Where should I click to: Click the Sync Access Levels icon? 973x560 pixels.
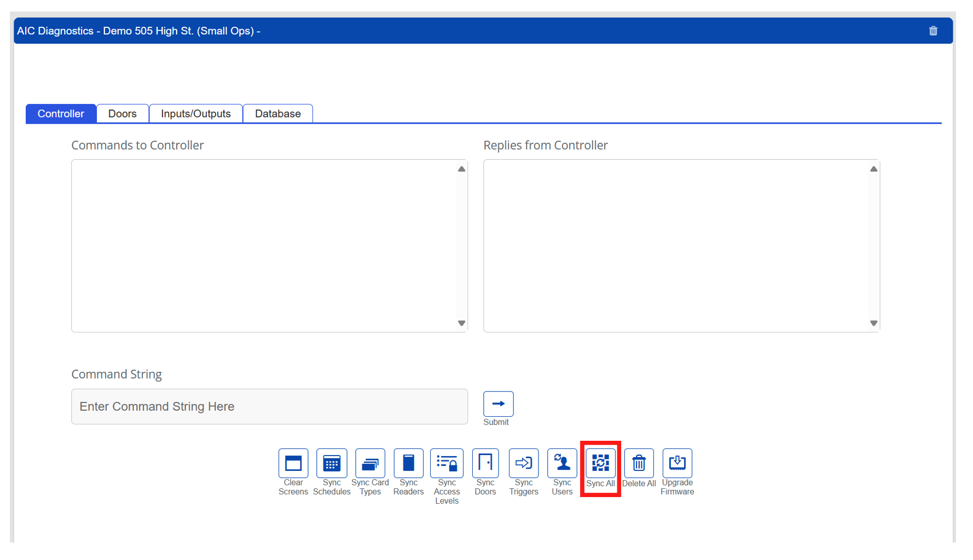coord(447,463)
